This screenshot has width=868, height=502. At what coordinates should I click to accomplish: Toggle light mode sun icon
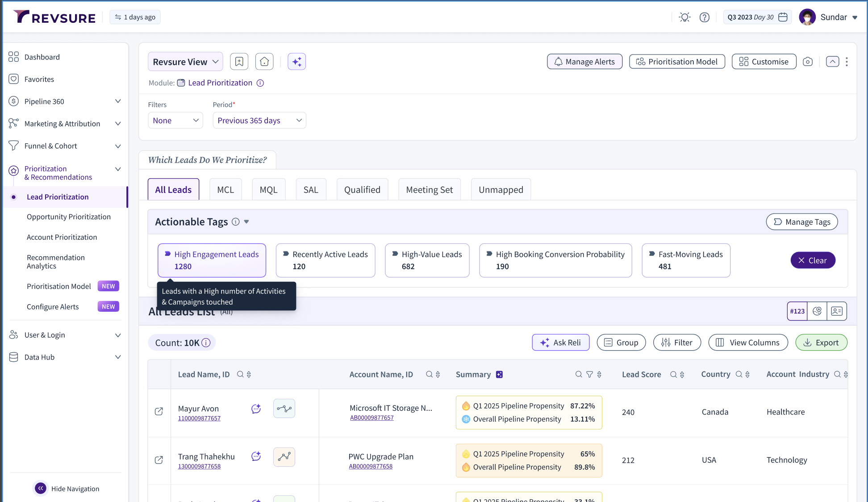tap(684, 17)
